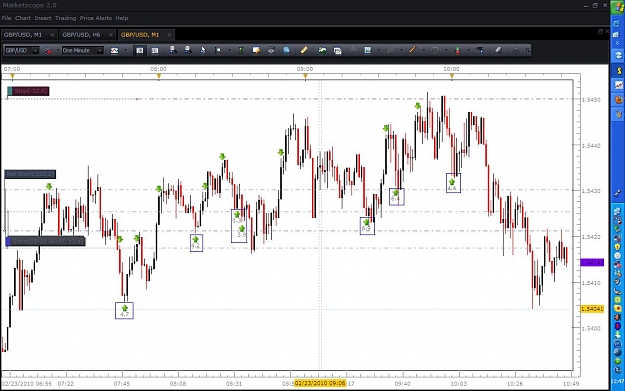Expand the green-red arrows dropdown
625x391 pixels.
469,50
